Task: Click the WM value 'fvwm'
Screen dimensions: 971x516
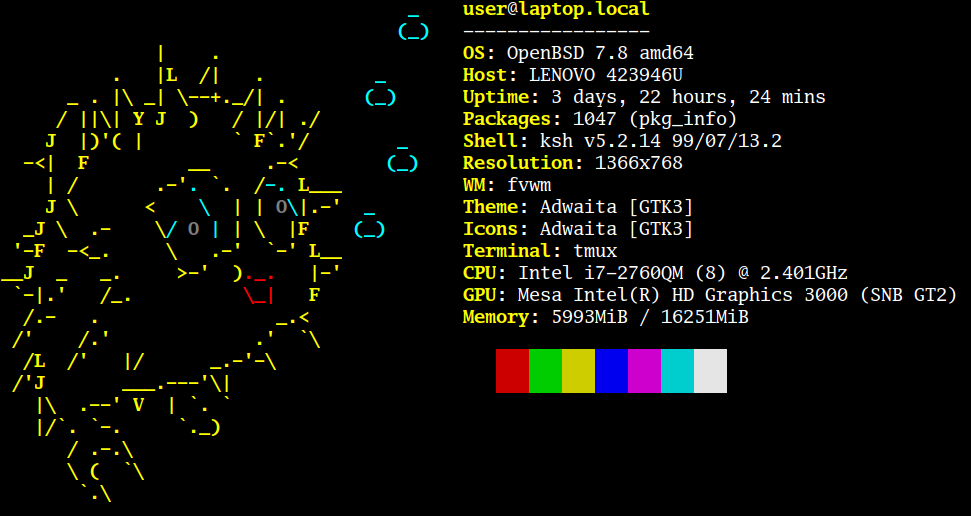Action: pyautogui.click(x=529, y=185)
